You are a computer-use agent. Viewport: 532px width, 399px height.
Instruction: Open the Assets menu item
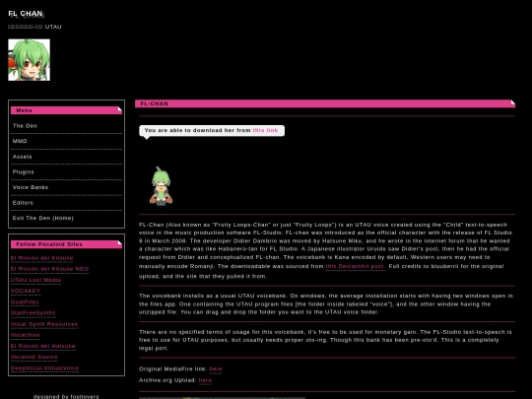pyautogui.click(x=22, y=157)
